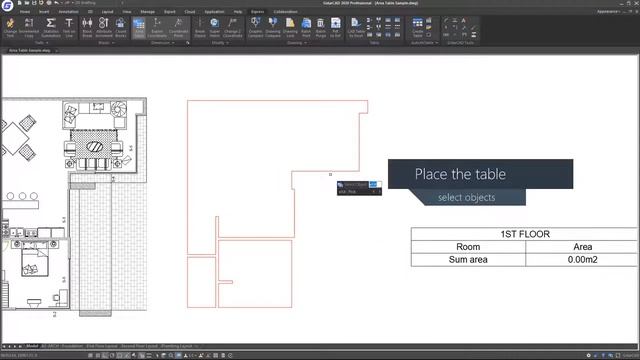
Task: Select the CAD Table to Excel tool
Action: click(356, 28)
